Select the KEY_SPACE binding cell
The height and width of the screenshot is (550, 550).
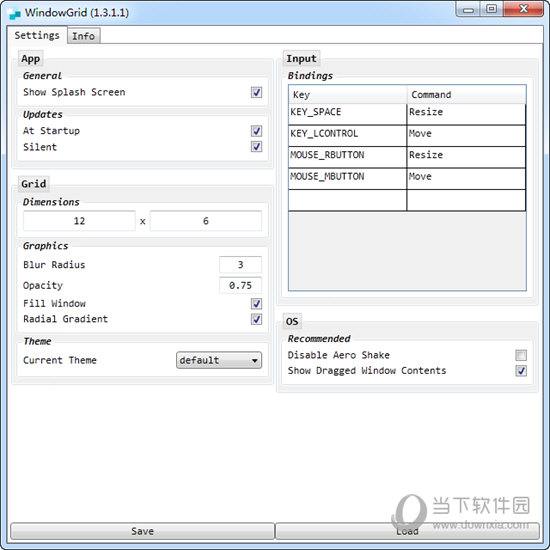347,114
